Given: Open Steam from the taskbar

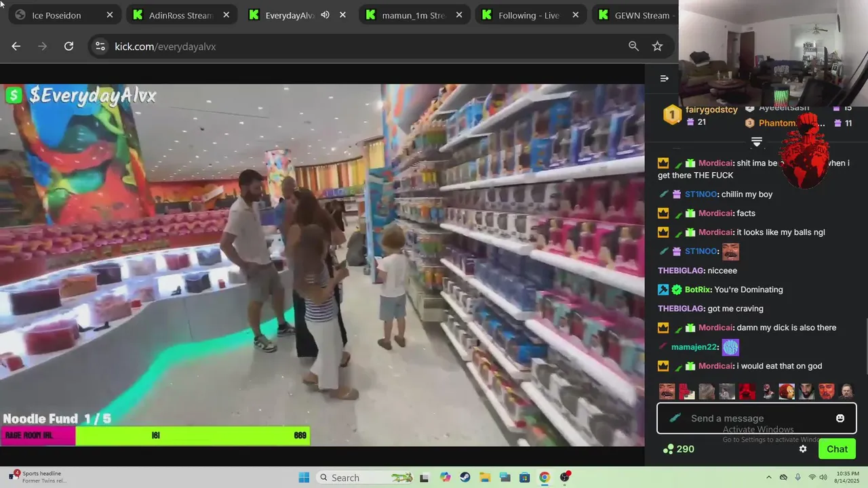Looking at the screenshot, I should (465, 477).
